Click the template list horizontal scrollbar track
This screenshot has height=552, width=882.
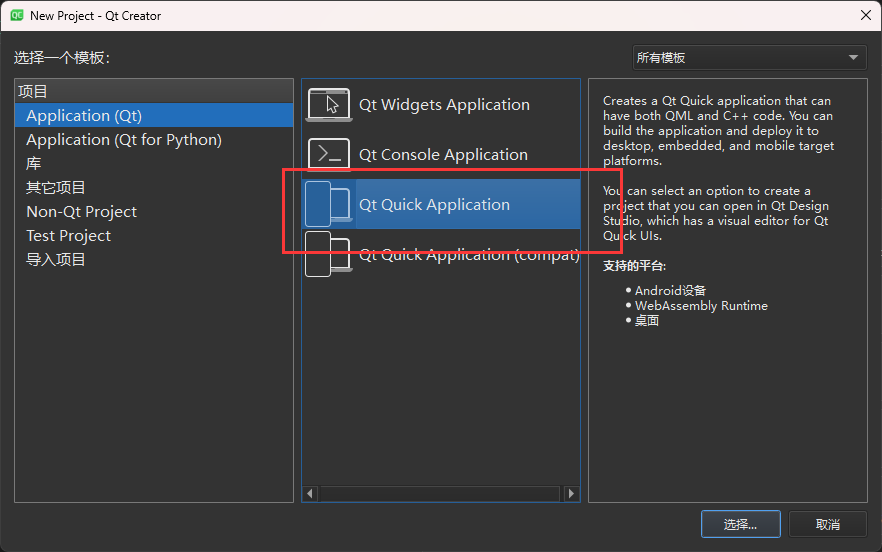click(x=440, y=493)
